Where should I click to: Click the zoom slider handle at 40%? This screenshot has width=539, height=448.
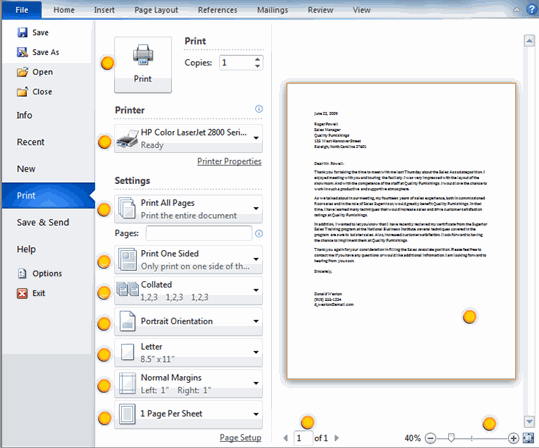coord(451,438)
